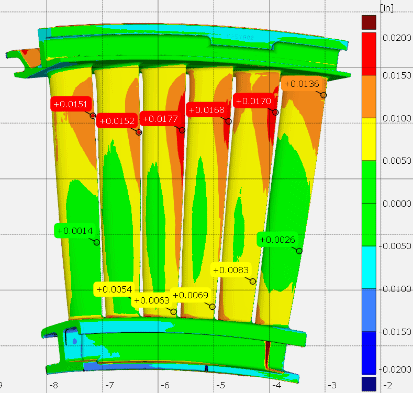Select the +0.0151 deviation label
This screenshot has height=393, width=413.
point(71,104)
